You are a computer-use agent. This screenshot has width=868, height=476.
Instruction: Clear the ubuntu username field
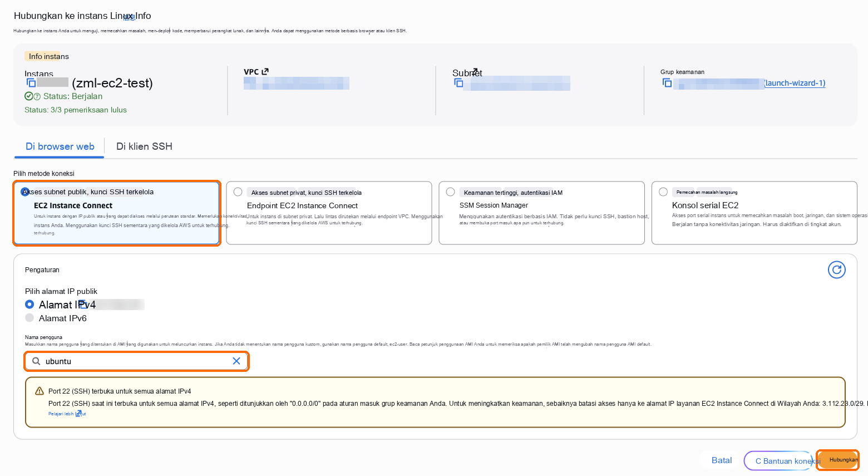pyautogui.click(x=236, y=361)
